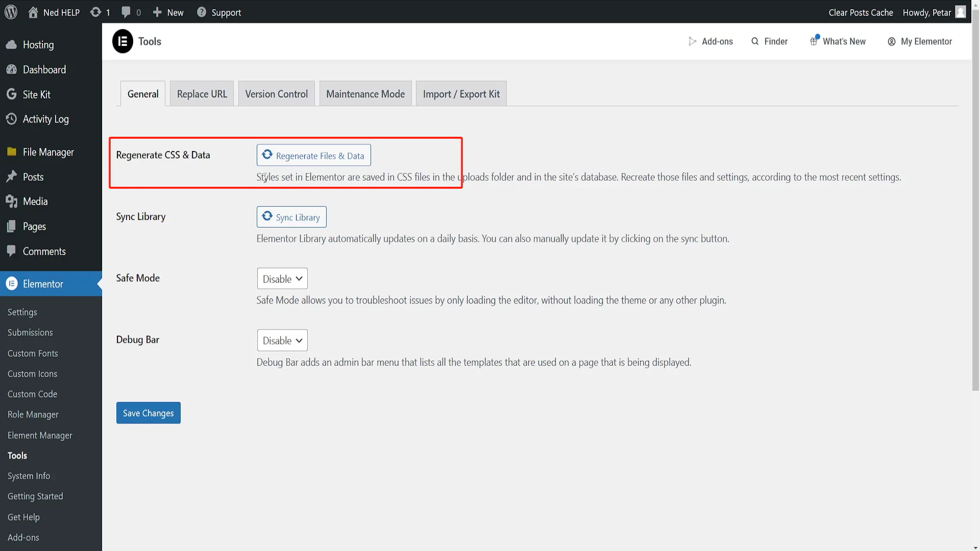Click the Sync Library button

click(291, 217)
